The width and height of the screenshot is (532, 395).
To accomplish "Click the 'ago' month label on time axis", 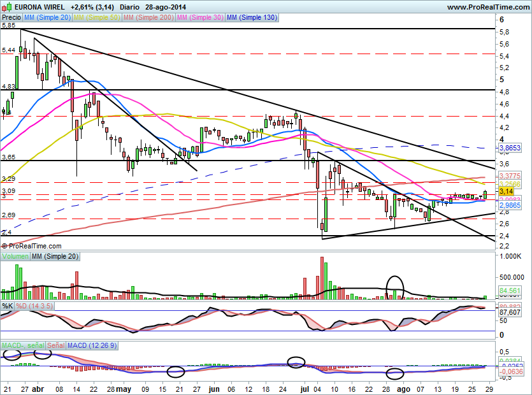I will coord(403,389).
